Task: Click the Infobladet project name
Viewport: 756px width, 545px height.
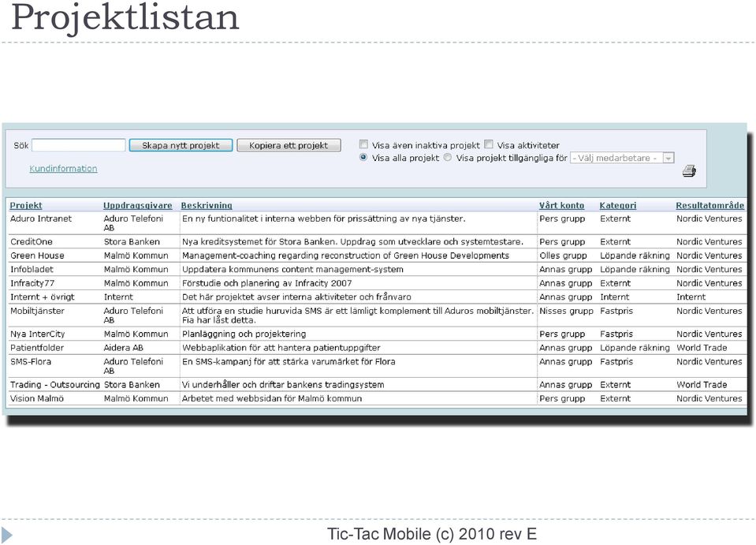Action: pyautogui.click(x=32, y=269)
